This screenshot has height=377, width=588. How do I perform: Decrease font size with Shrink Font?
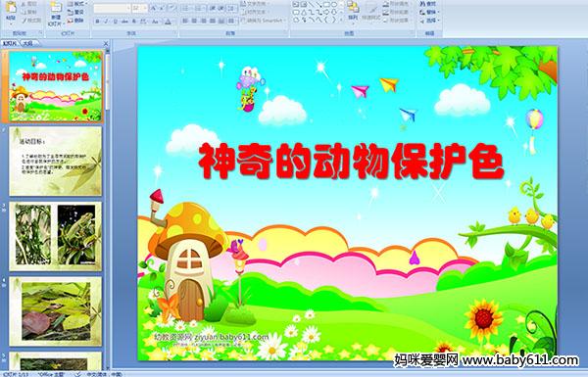point(162,8)
